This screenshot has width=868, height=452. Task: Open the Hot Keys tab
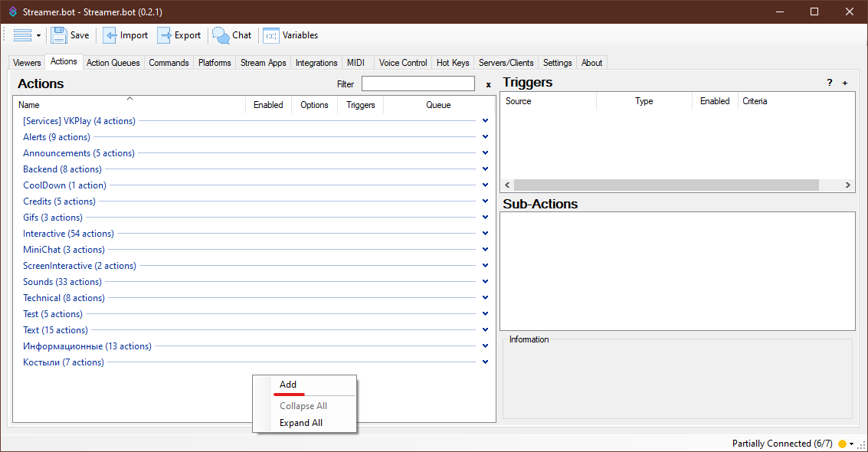[x=453, y=63]
